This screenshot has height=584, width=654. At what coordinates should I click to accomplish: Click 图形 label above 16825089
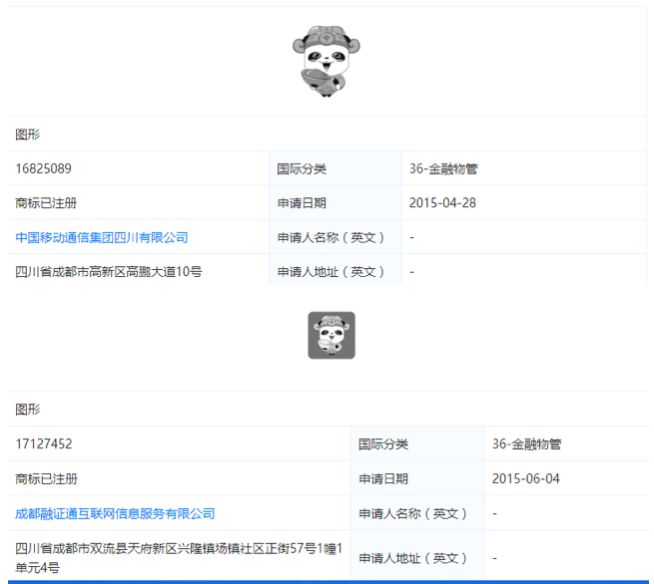(x=28, y=134)
